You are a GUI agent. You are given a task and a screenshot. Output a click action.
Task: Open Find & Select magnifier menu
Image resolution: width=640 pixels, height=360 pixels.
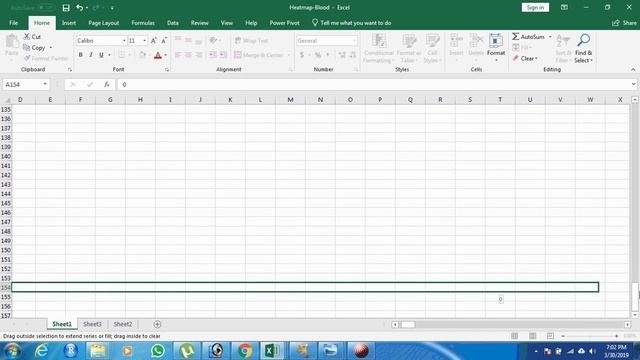click(x=583, y=48)
